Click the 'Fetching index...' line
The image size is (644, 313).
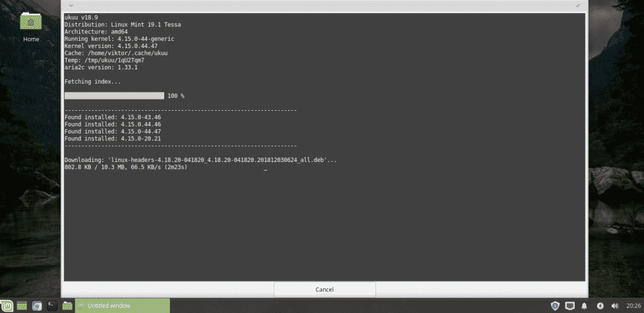tap(92, 82)
